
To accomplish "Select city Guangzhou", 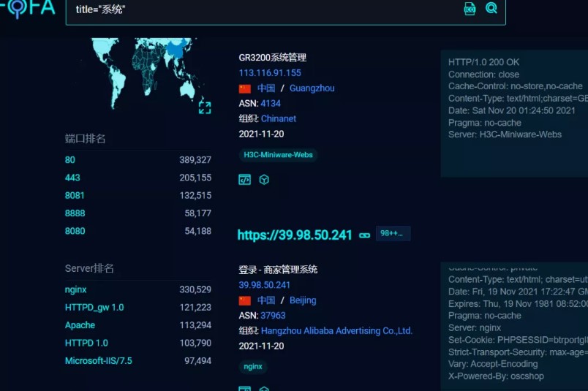I will [x=312, y=88].
